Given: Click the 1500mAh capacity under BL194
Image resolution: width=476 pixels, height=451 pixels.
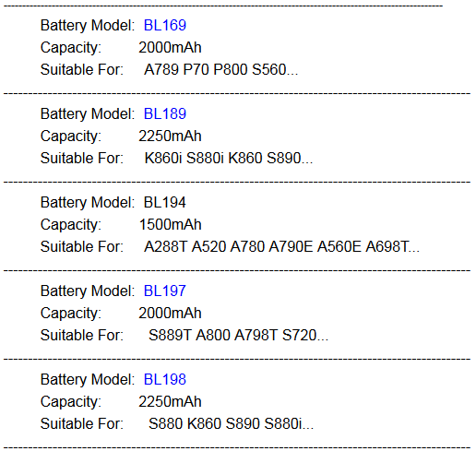Looking at the screenshot, I should (170, 225).
